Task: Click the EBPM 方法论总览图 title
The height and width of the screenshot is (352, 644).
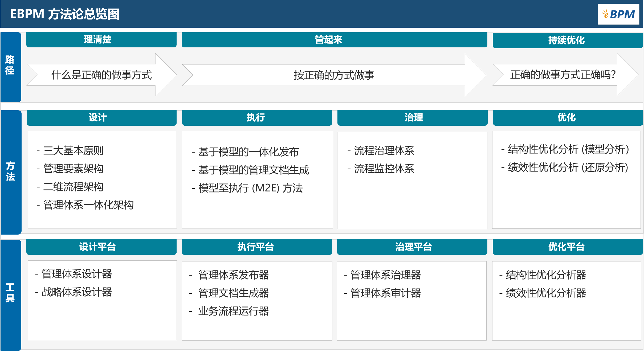Action: point(65,14)
